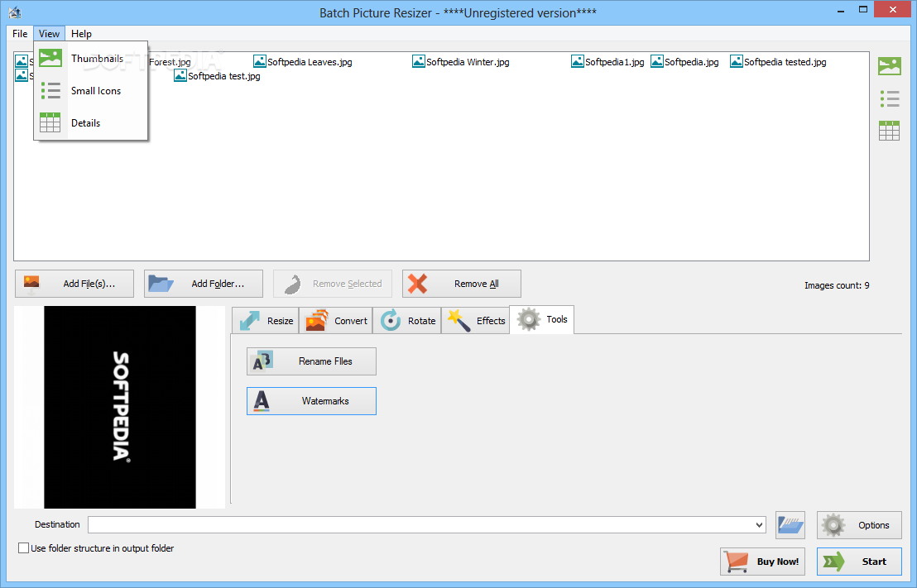The width and height of the screenshot is (917, 588).
Task: Click Remove All button
Action: pos(462,284)
